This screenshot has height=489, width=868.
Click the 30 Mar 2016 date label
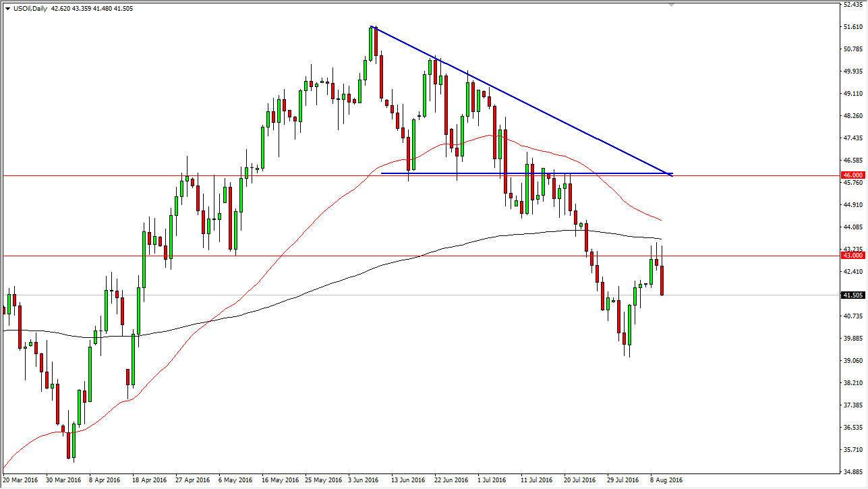pos(64,480)
